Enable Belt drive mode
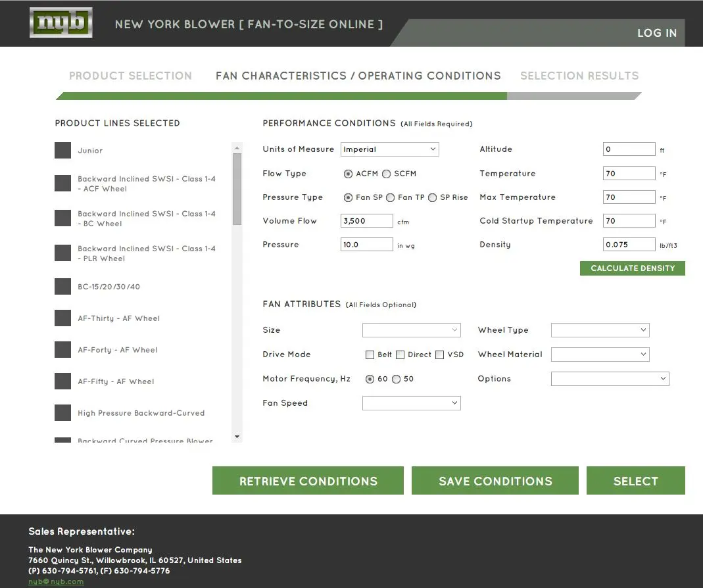This screenshot has height=588, width=703. 370,355
